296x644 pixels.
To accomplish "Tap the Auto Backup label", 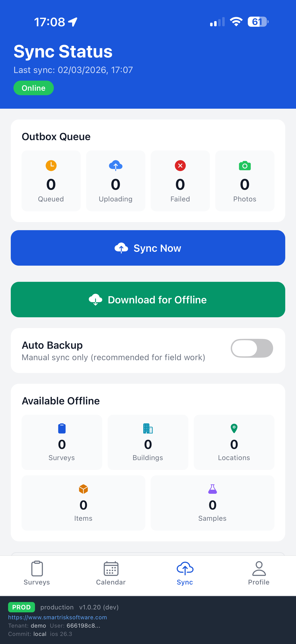I will pos(52,345).
